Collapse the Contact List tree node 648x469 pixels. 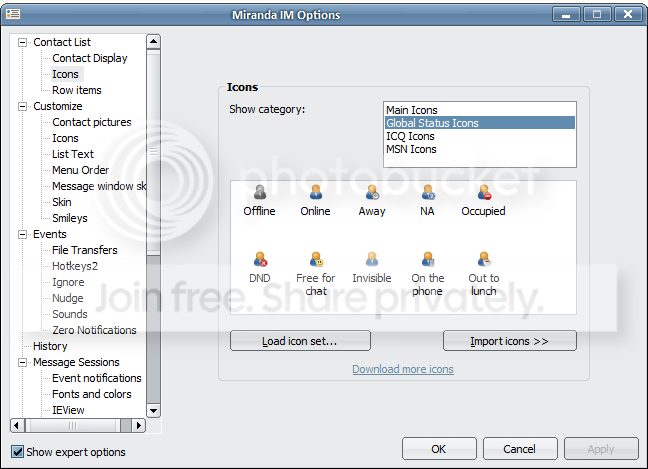click(22, 42)
